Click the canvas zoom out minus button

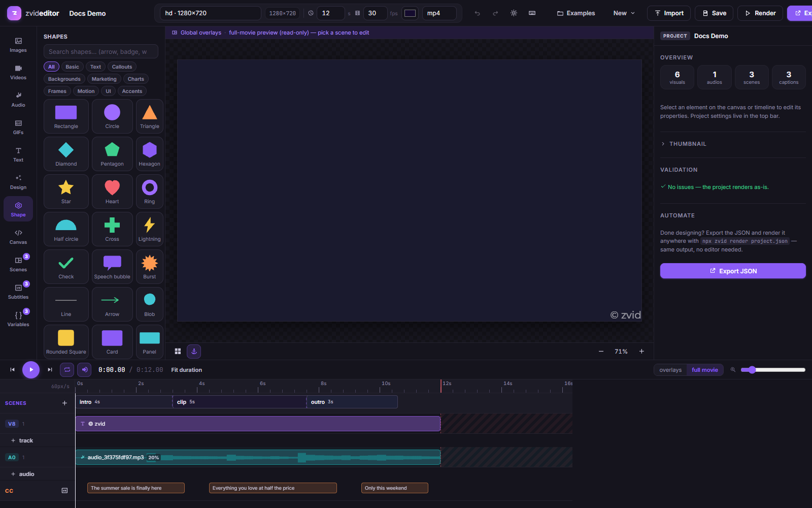(601, 352)
